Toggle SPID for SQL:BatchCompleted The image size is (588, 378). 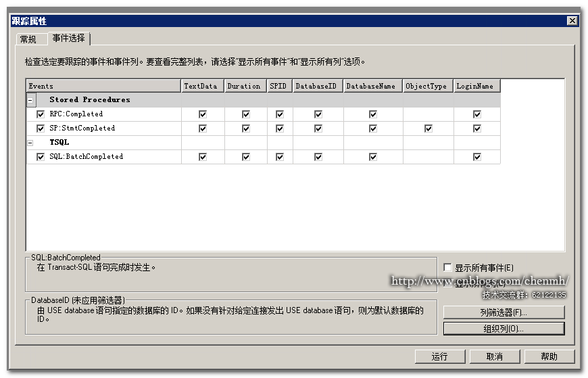tap(279, 157)
